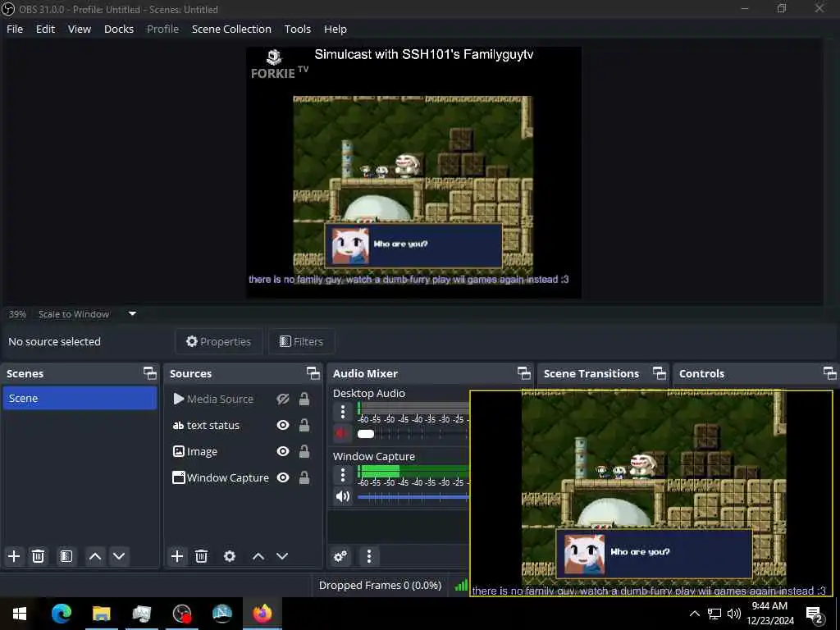The width and height of the screenshot is (840, 630).
Task: Add a new source
Action: 177,556
